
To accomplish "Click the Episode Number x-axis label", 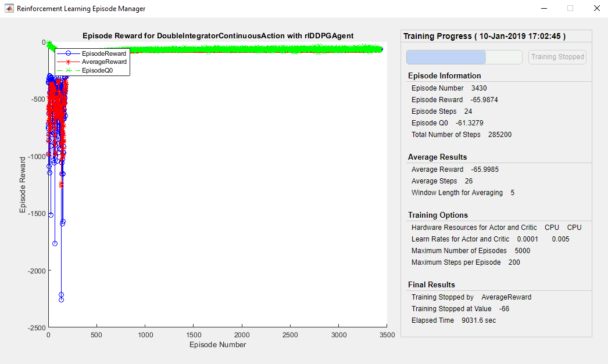I will pyautogui.click(x=217, y=345).
